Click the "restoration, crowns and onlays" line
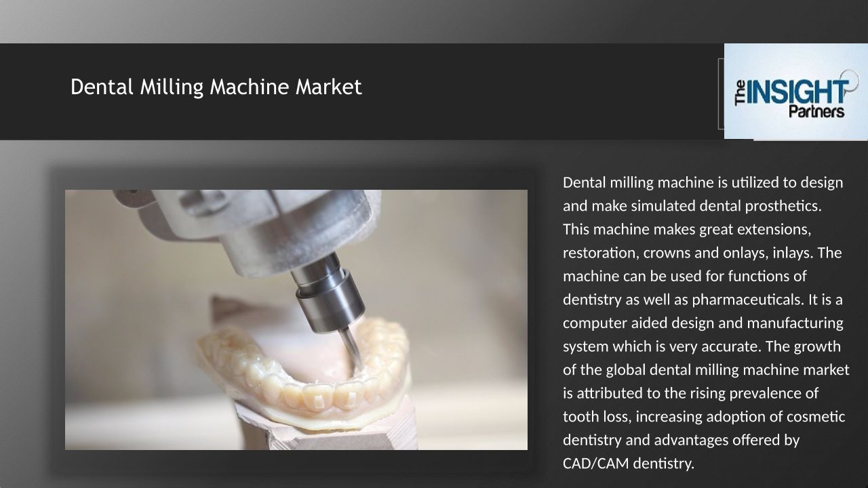Viewport: 868px width, 488px height. click(x=703, y=253)
